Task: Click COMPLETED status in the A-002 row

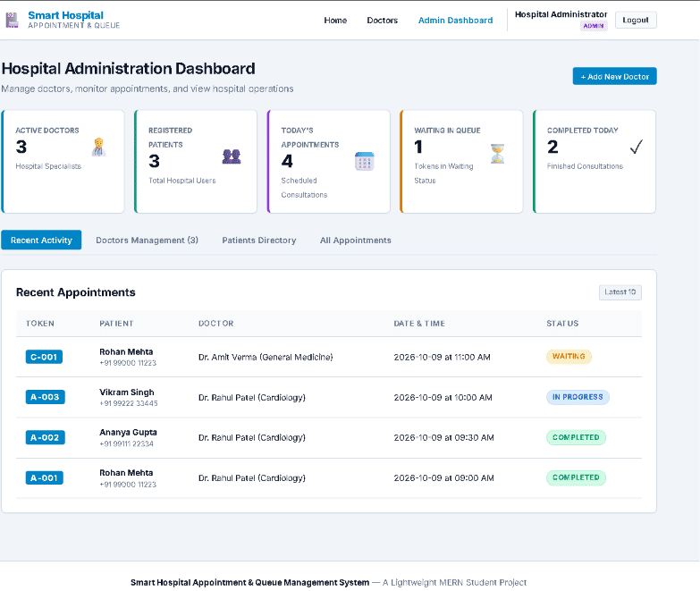Action: pos(576,437)
